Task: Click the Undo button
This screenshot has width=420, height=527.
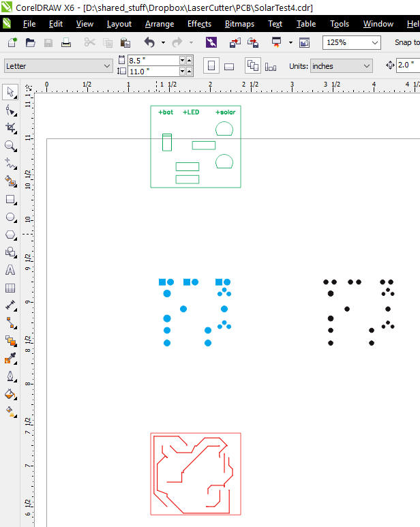Action: (149, 42)
